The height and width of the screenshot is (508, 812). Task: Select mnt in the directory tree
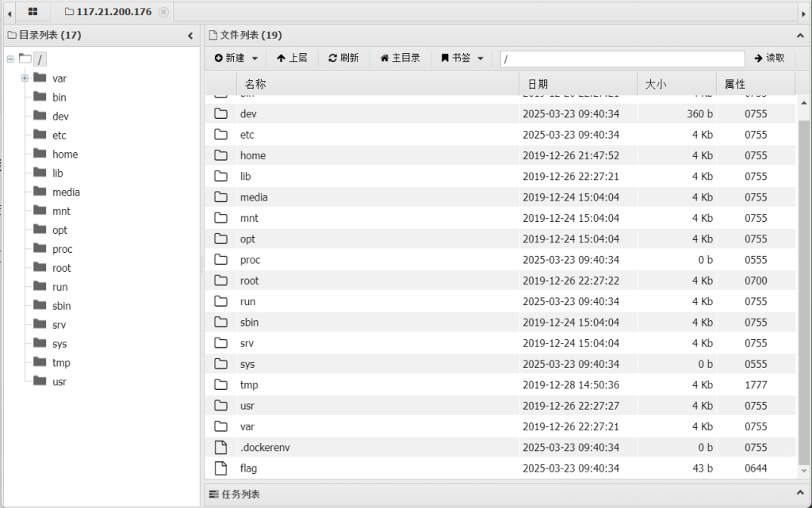[x=61, y=211]
